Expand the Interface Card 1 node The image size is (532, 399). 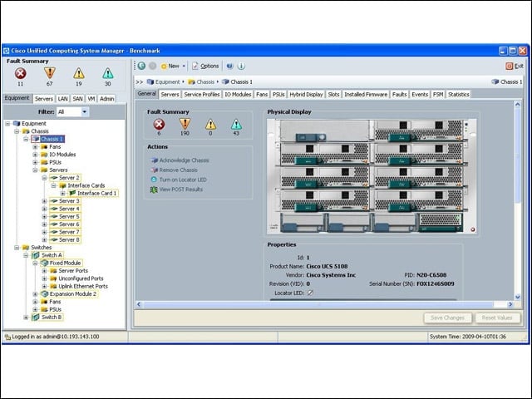pyautogui.click(x=63, y=194)
